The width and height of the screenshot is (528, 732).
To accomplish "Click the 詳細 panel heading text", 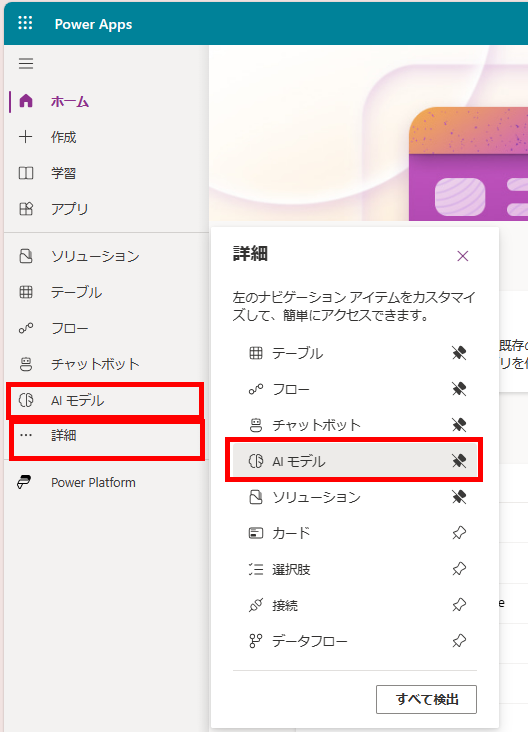I will [250, 254].
